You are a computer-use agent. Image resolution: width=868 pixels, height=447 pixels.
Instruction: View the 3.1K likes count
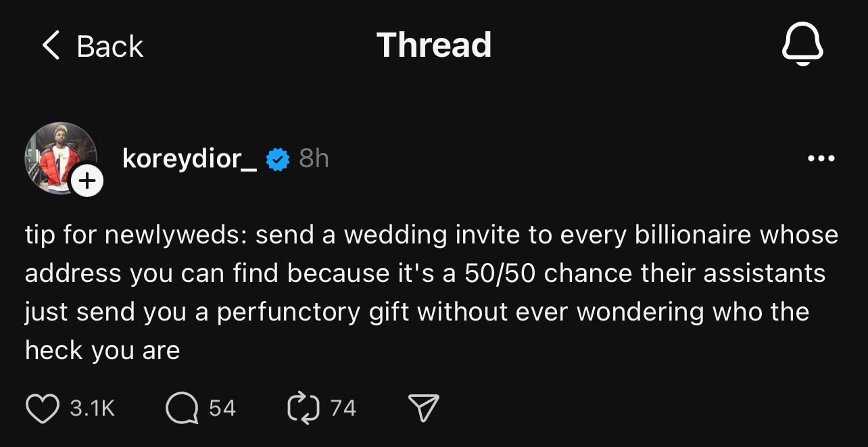click(93, 408)
